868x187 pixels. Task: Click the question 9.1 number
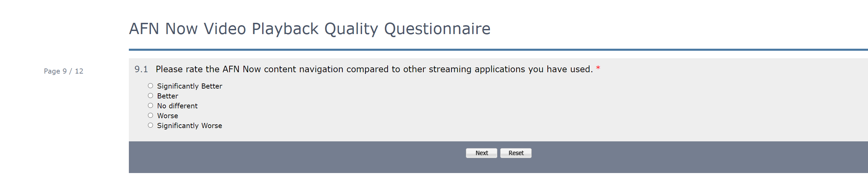click(x=141, y=69)
